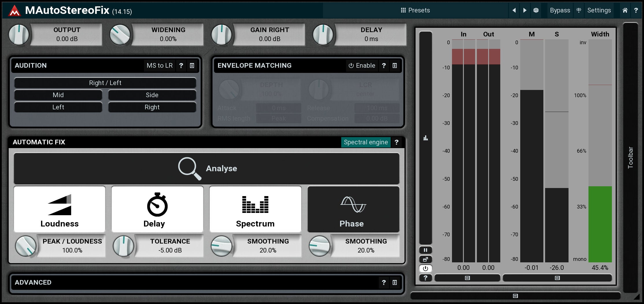Screen dimensions: 644x304
Task: Collapse the Envelope Matching panel
Action: [x=394, y=66]
